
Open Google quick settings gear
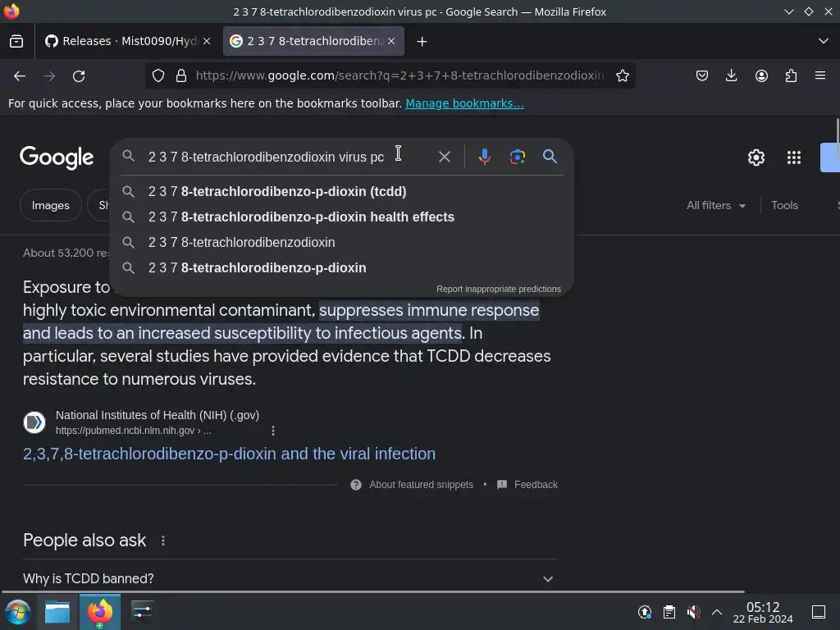tap(756, 157)
